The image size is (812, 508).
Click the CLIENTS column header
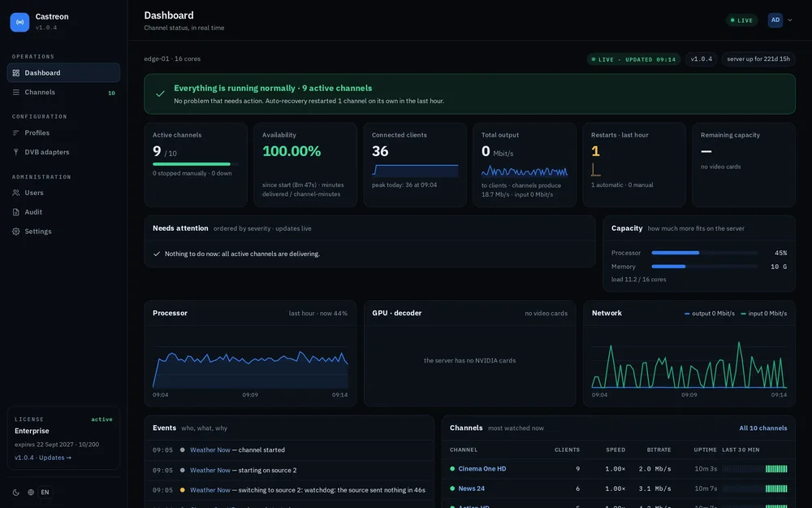(x=567, y=450)
